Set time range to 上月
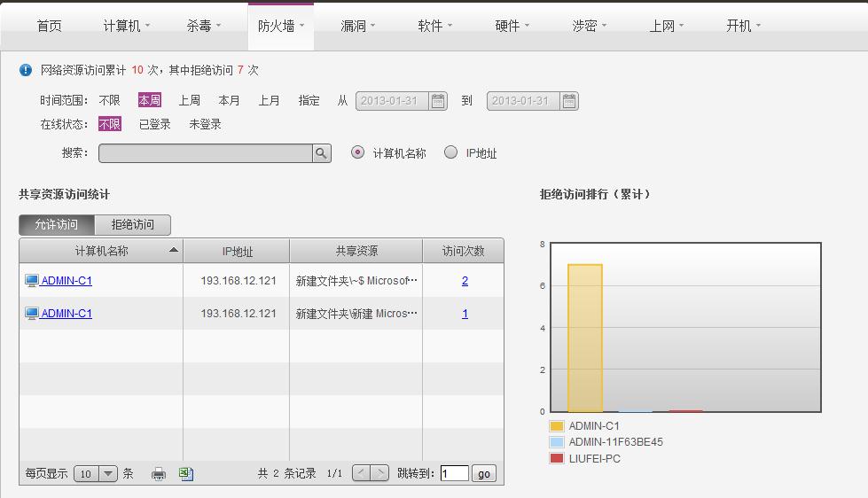 click(269, 100)
